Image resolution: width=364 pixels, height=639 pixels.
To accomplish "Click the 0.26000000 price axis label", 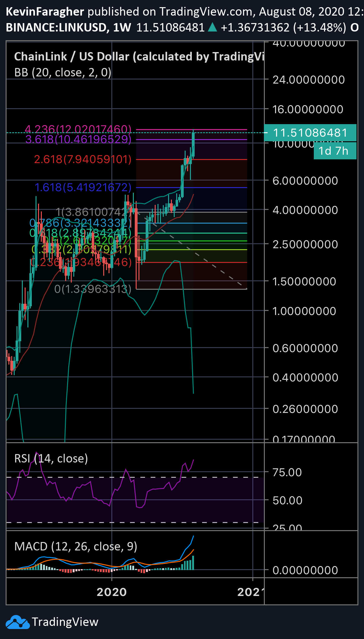I will tap(305, 409).
